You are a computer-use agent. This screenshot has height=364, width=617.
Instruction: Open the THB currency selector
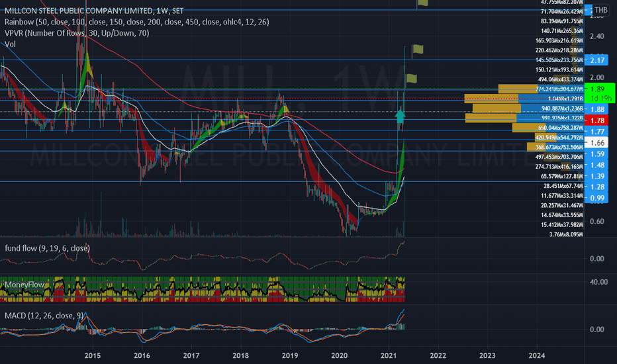(x=601, y=10)
